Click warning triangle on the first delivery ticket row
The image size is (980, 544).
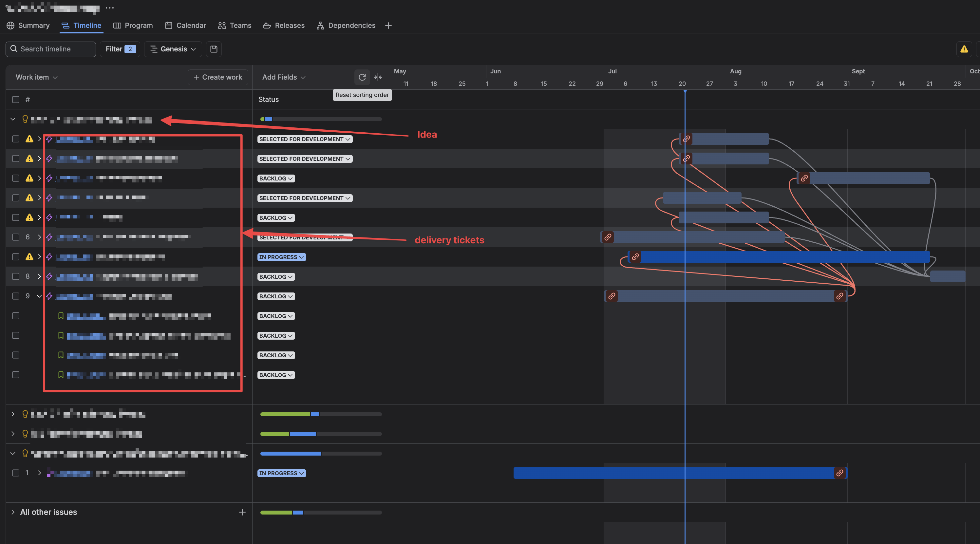[x=29, y=139]
